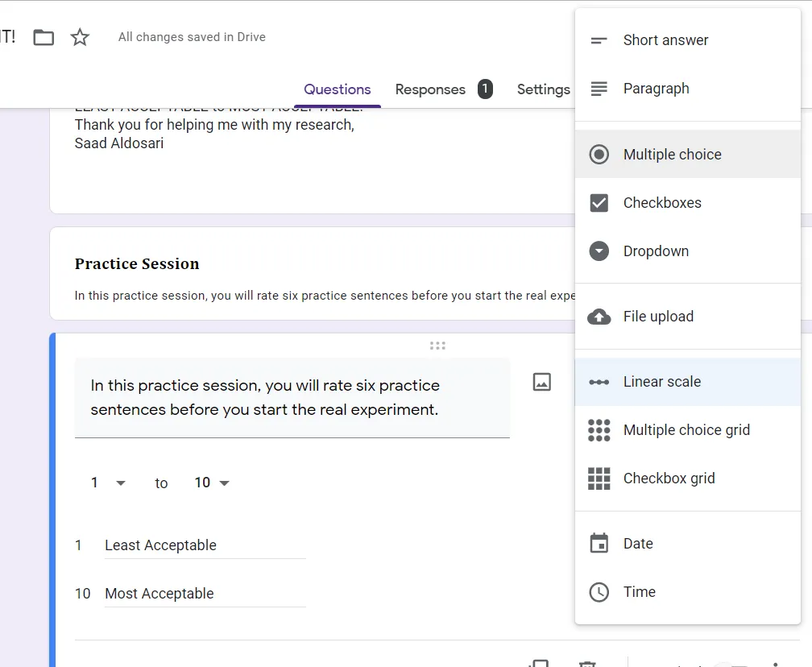This screenshot has width=812, height=667.
Task: Choose the Date question type
Action: (637, 544)
